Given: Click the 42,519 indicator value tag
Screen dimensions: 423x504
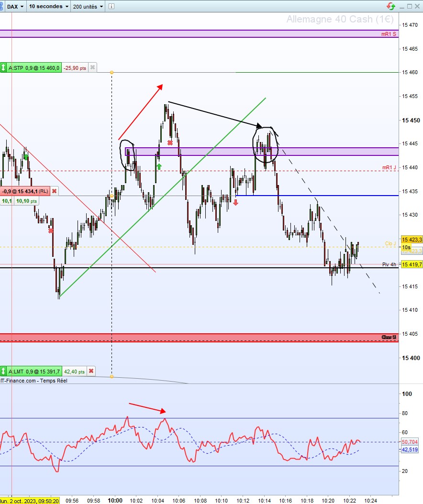Looking at the screenshot, I should coord(410,449).
